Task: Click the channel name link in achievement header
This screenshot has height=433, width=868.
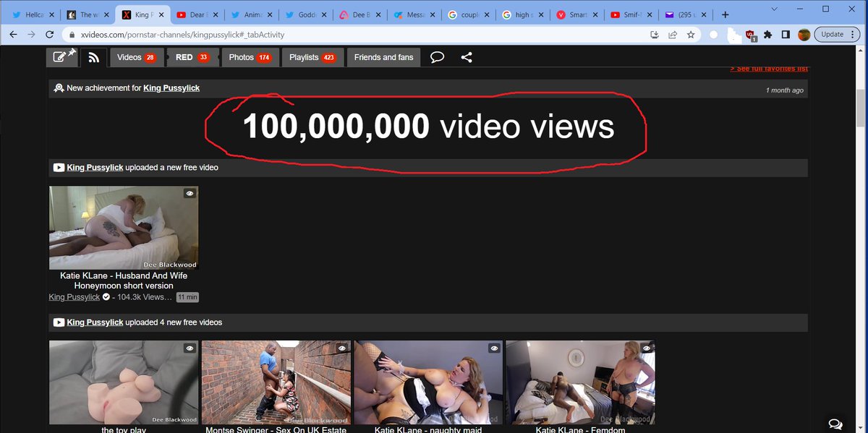Action: tap(171, 88)
